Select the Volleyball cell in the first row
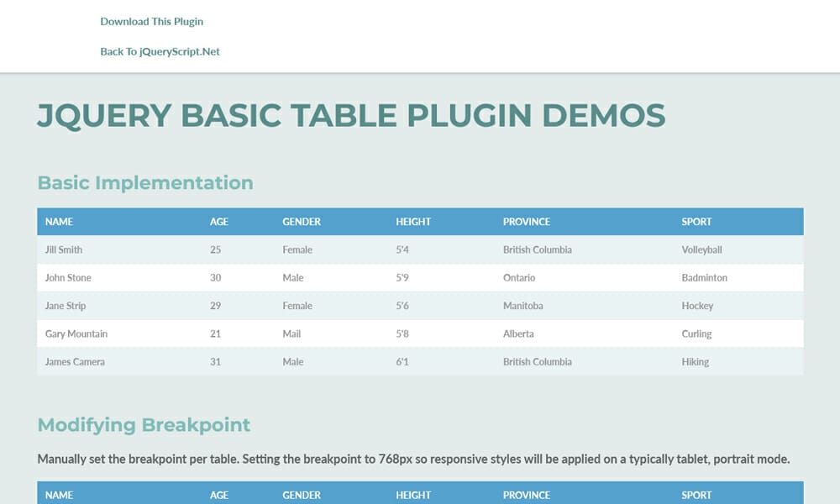Image resolution: width=840 pixels, height=504 pixels. [701, 249]
